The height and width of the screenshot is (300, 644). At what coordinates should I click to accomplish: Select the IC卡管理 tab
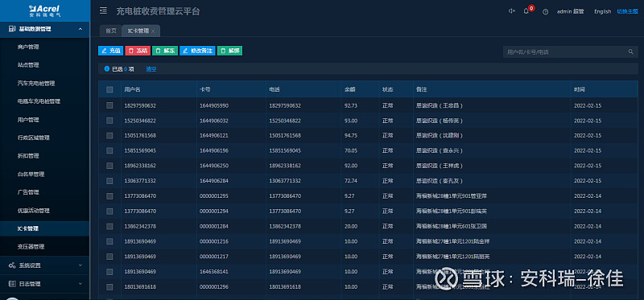click(x=138, y=31)
